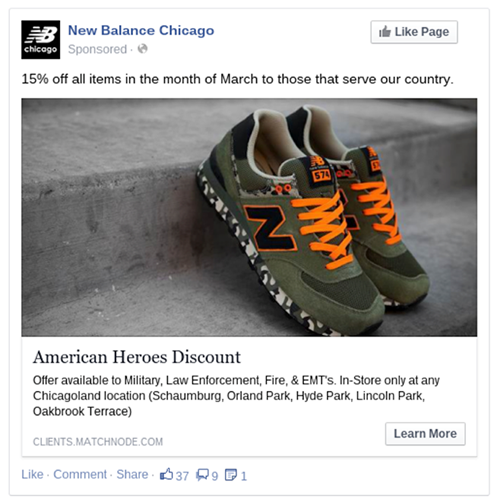The width and height of the screenshot is (494, 499).
Task: Like the post via the Like link
Action: (32, 474)
